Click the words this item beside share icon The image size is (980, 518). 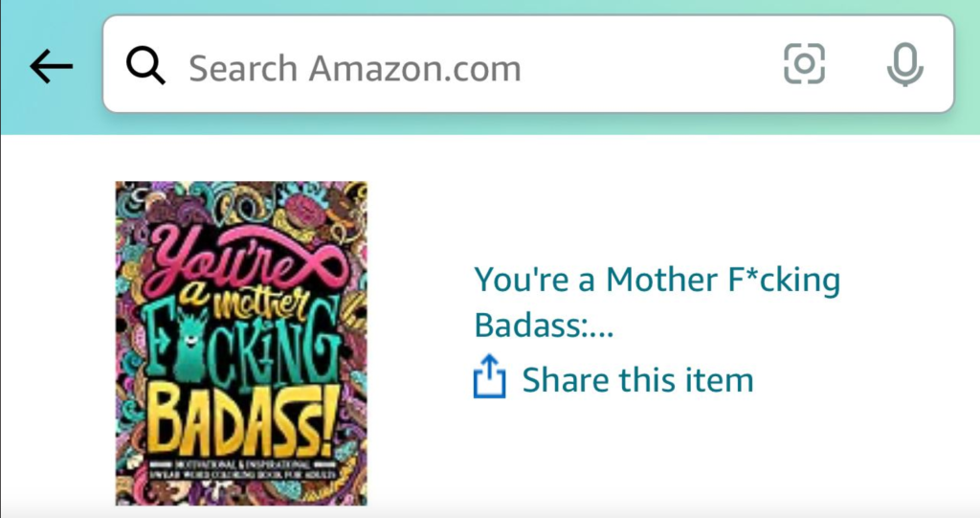tap(685, 379)
